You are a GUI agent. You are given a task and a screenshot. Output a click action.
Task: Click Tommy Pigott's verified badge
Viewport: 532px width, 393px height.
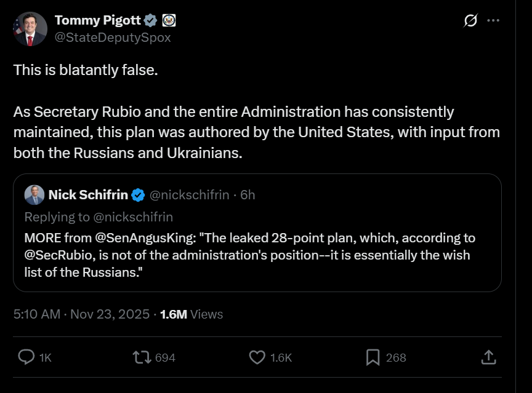(x=150, y=20)
